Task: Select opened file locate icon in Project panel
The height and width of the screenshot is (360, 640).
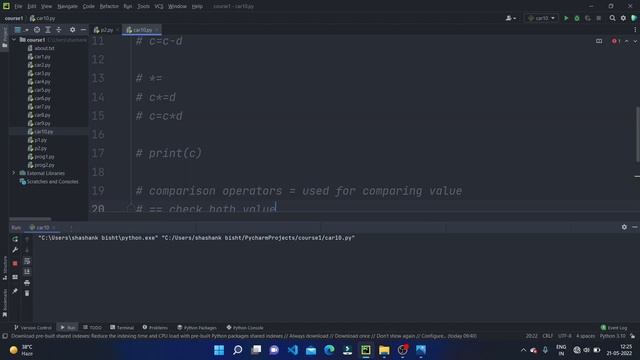Action: coord(37,30)
